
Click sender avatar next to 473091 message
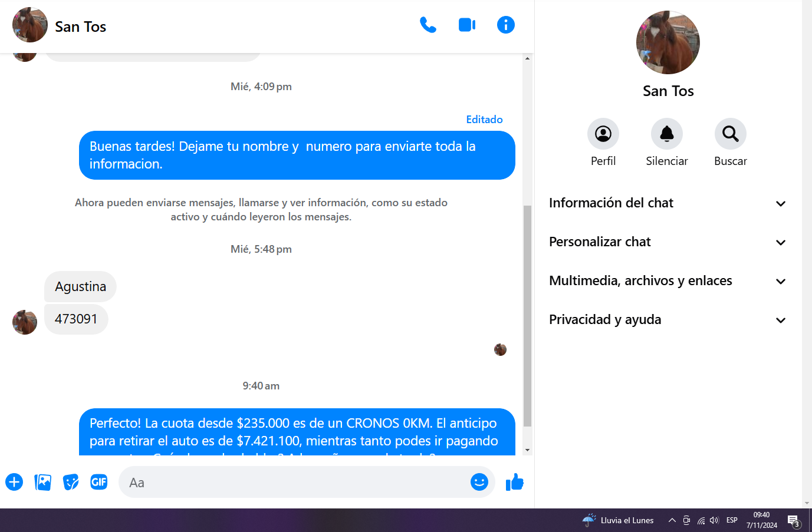[25, 322]
